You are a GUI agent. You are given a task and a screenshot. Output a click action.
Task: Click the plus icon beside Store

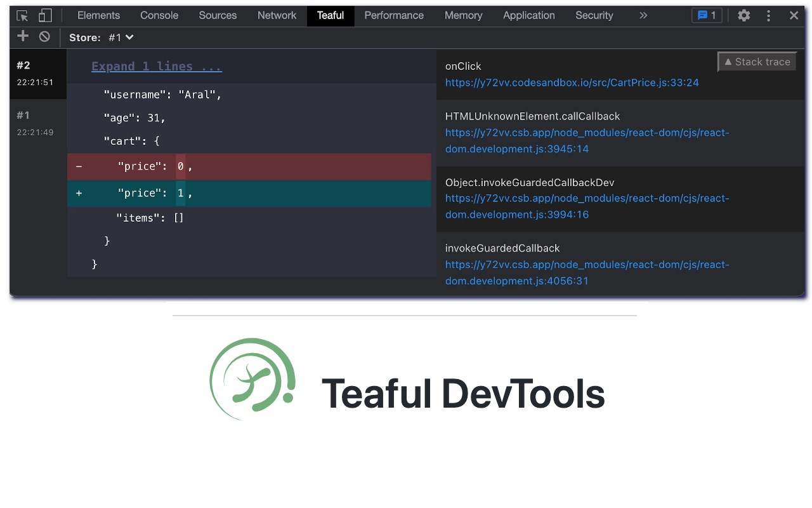pos(23,36)
